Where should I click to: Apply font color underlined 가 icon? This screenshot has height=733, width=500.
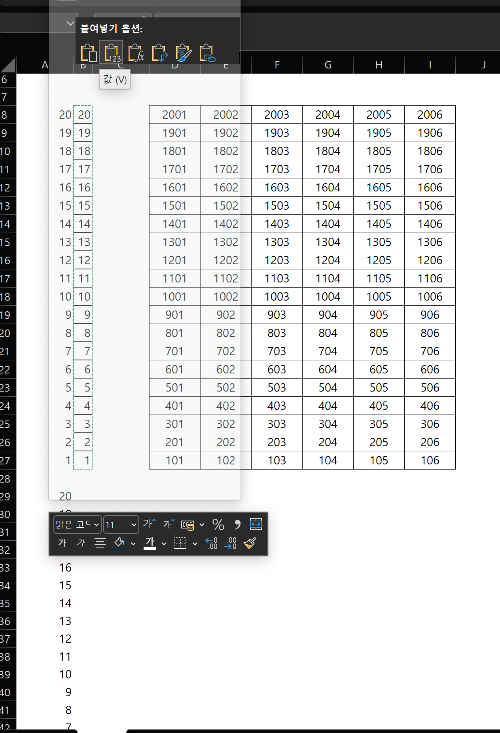(150, 543)
